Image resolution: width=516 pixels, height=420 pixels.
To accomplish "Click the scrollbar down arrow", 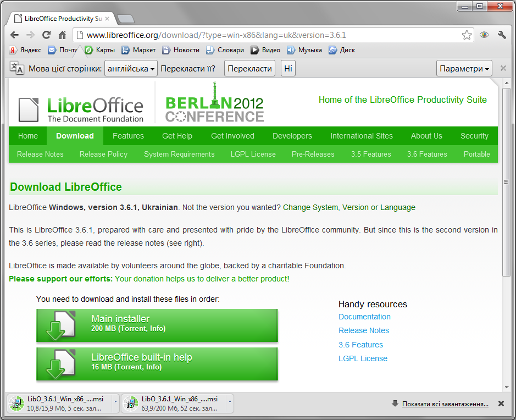I will click(507, 388).
